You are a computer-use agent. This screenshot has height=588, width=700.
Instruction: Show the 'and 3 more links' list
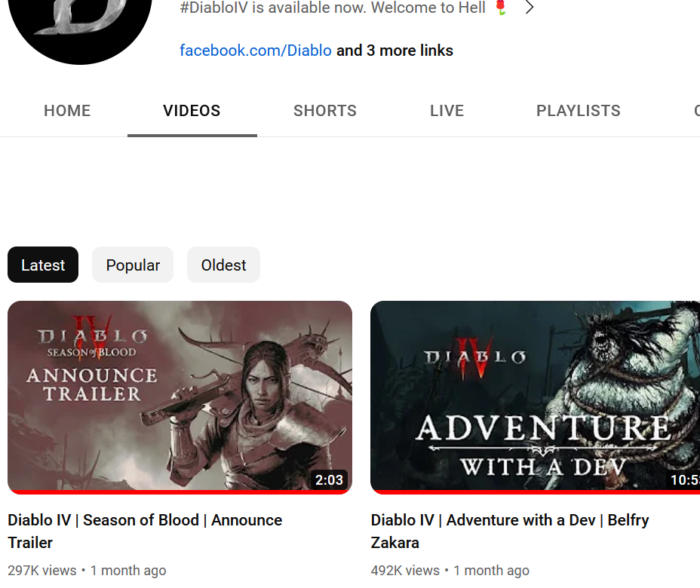click(395, 51)
